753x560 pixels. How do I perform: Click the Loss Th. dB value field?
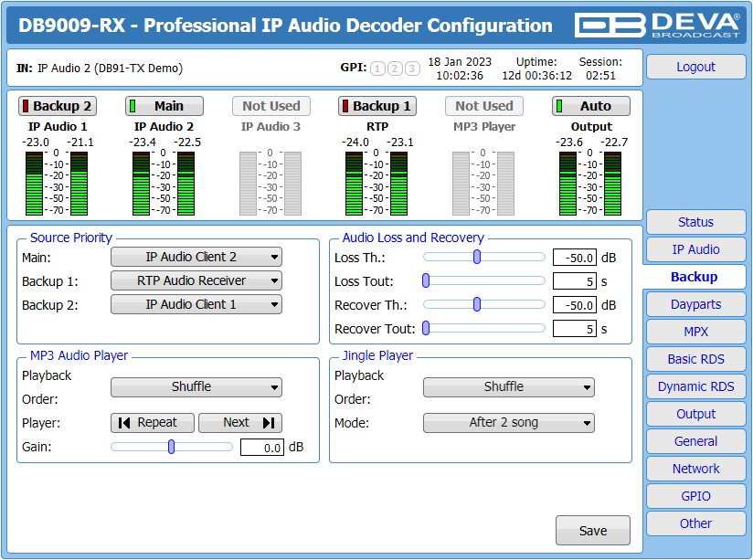(575, 258)
